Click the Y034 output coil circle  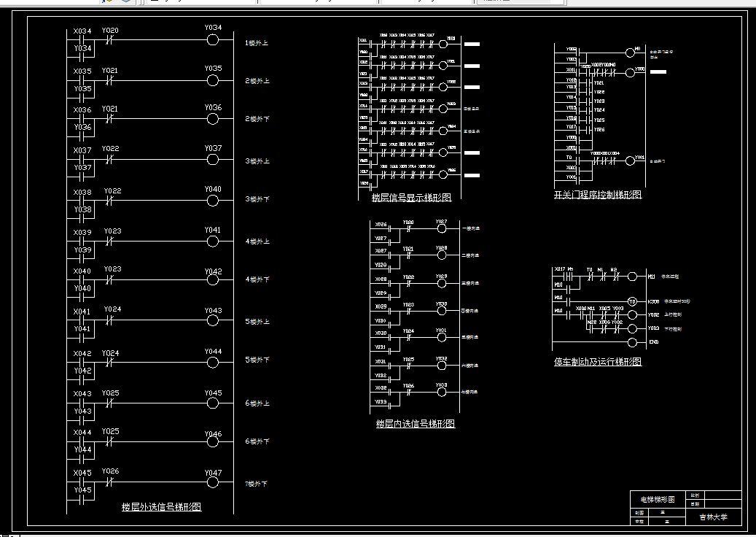tap(212, 39)
